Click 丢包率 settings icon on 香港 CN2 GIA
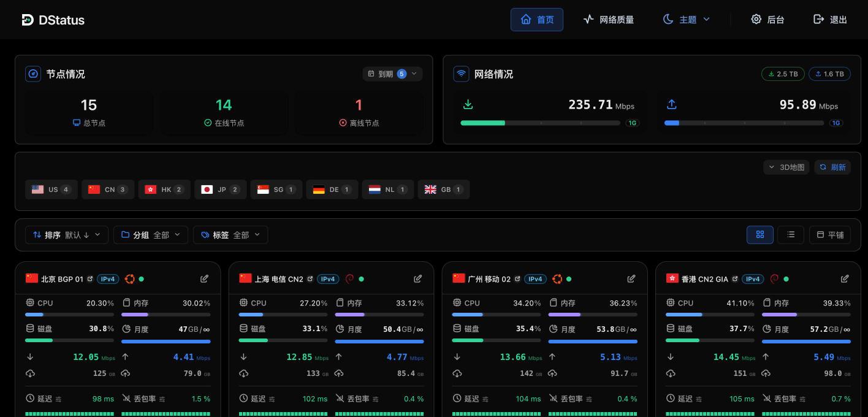This screenshot has width=868, height=417. (x=802, y=399)
